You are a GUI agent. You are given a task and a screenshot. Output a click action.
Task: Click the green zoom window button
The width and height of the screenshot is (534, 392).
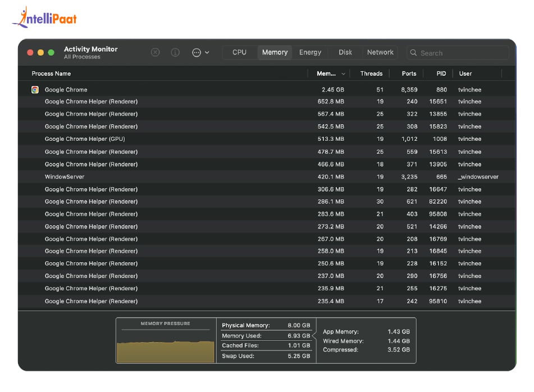pyautogui.click(x=51, y=52)
